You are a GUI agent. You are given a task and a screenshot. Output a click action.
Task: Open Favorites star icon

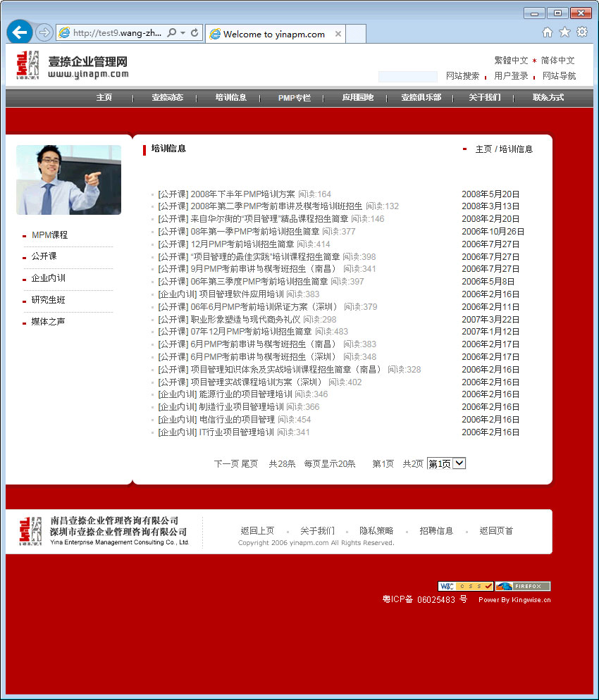tap(564, 32)
